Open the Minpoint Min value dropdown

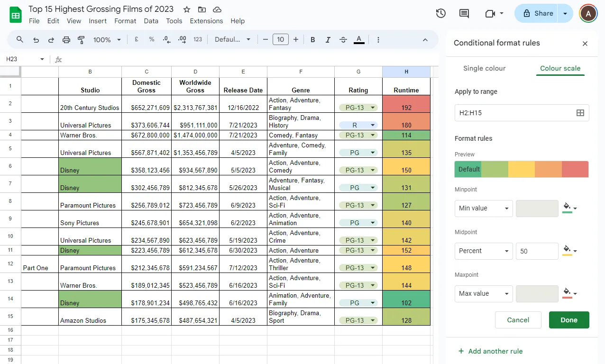484,209
